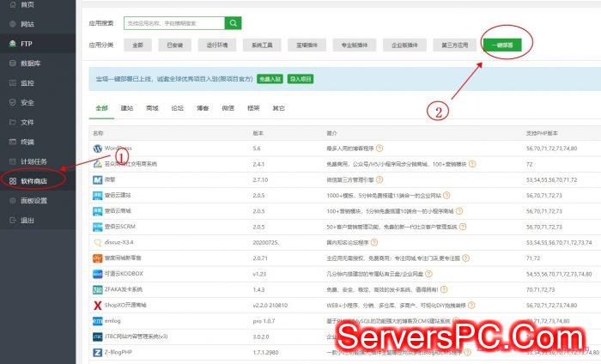
Task: Click the ShopXO red X icon
Action: (97, 304)
